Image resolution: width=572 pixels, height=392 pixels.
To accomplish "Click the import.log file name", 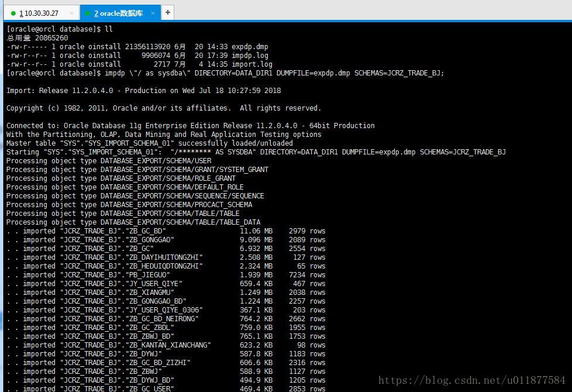I will pyautogui.click(x=252, y=64).
